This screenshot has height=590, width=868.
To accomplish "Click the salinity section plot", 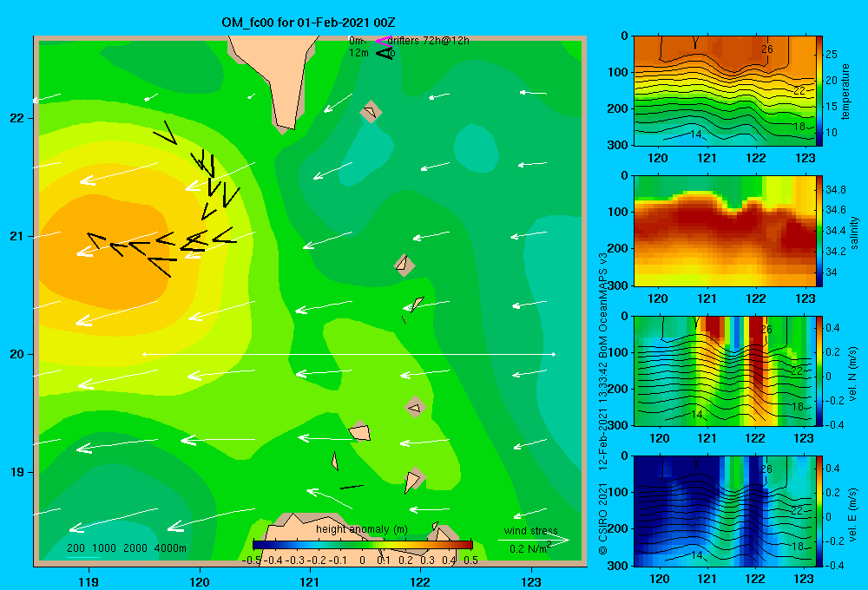I will pos(725,231).
